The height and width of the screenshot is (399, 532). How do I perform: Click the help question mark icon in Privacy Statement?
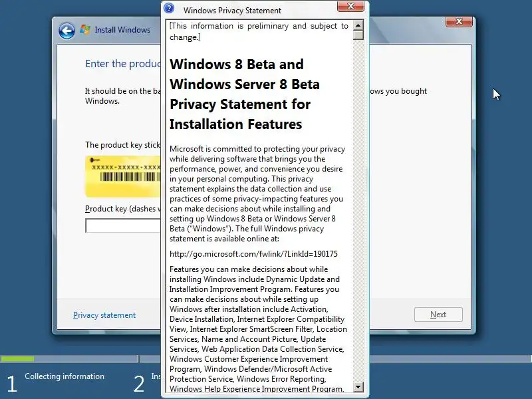pos(169,8)
